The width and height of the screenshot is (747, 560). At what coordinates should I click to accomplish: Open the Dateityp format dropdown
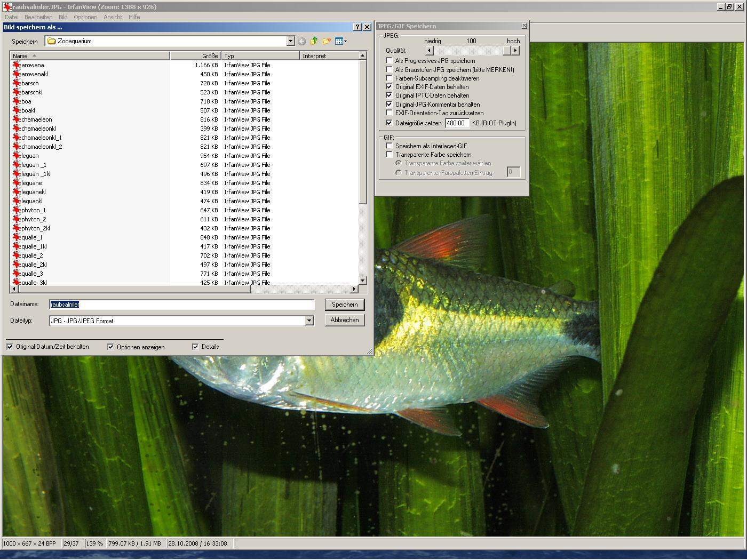point(309,321)
